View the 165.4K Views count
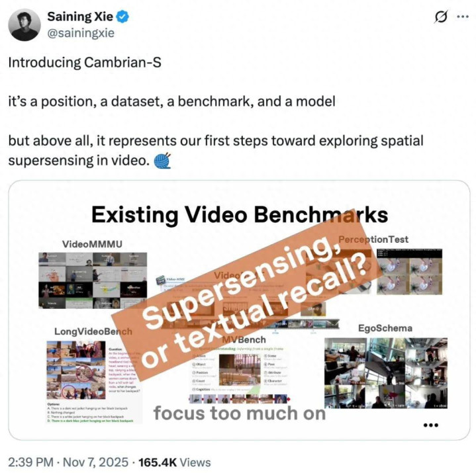The width and height of the screenshot is (476, 475). point(175,462)
